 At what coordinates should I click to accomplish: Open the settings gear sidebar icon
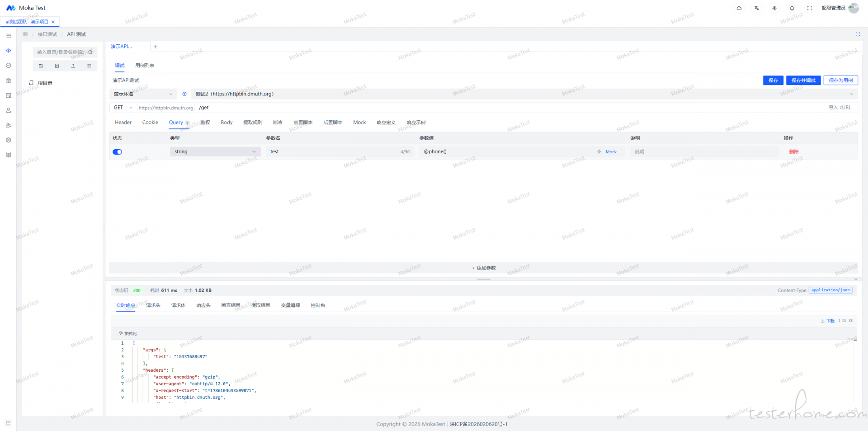(8, 140)
